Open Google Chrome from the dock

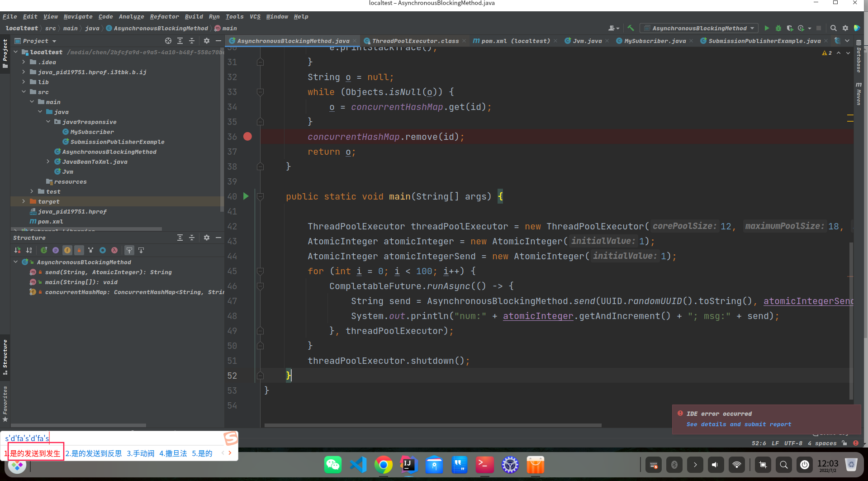[383, 465]
